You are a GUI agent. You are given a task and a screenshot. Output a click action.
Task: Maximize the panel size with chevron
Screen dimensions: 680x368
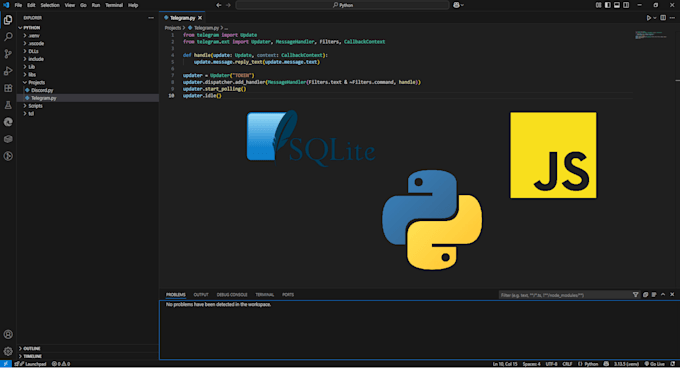(663, 295)
